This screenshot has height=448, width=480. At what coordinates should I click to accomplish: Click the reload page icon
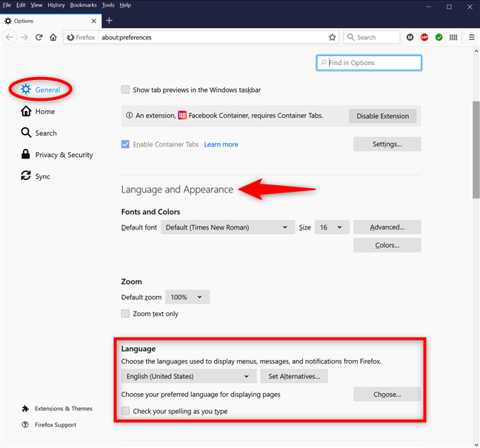tap(39, 37)
